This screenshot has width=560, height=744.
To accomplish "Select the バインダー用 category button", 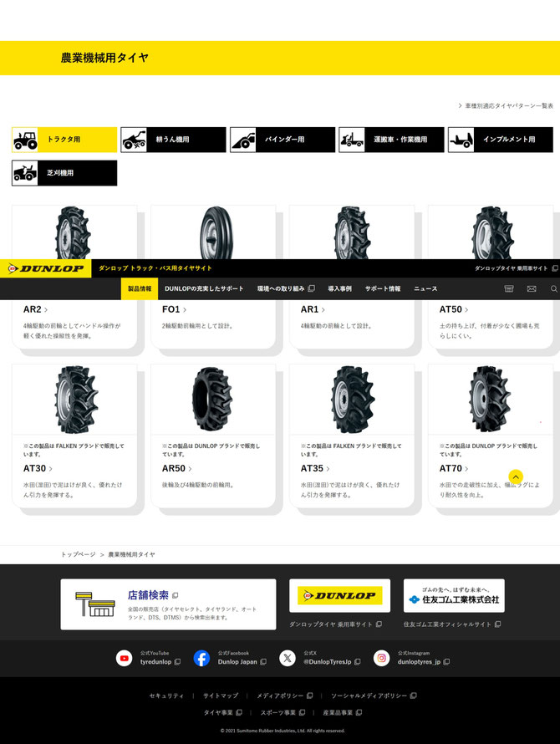I will (283, 140).
